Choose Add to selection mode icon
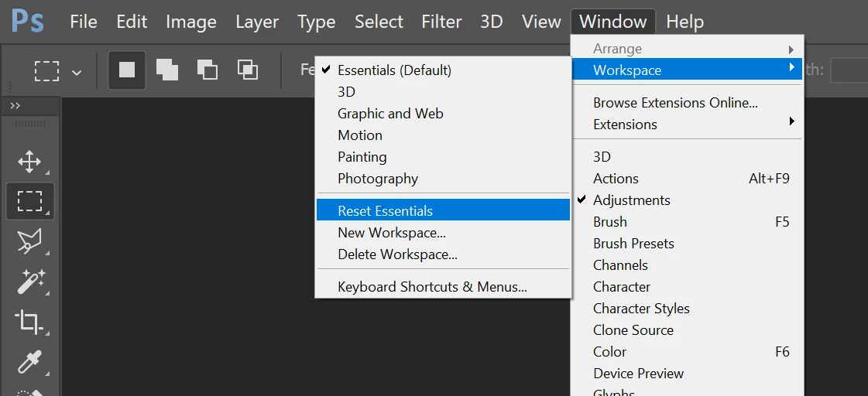Viewport: 868px width, 396px height. pos(166,70)
